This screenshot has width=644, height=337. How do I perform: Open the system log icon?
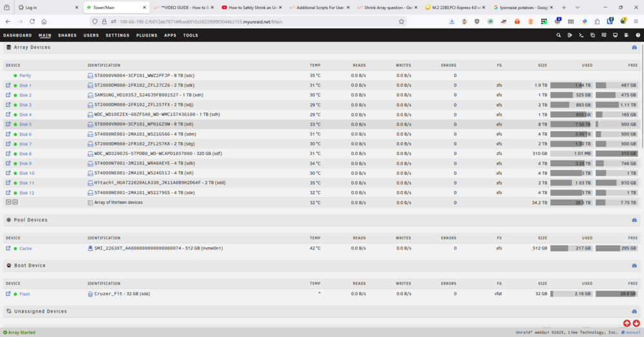(627, 35)
